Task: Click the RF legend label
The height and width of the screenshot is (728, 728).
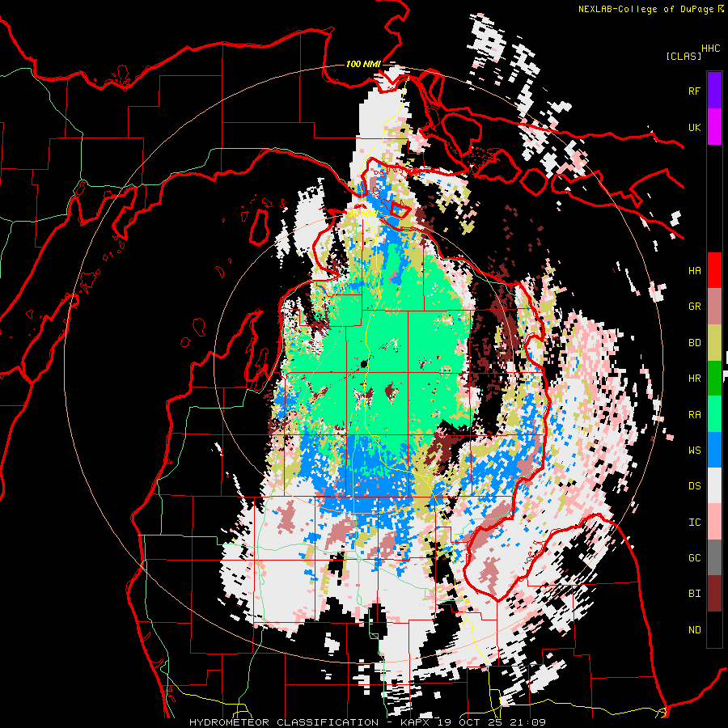Action: coord(695,91)
